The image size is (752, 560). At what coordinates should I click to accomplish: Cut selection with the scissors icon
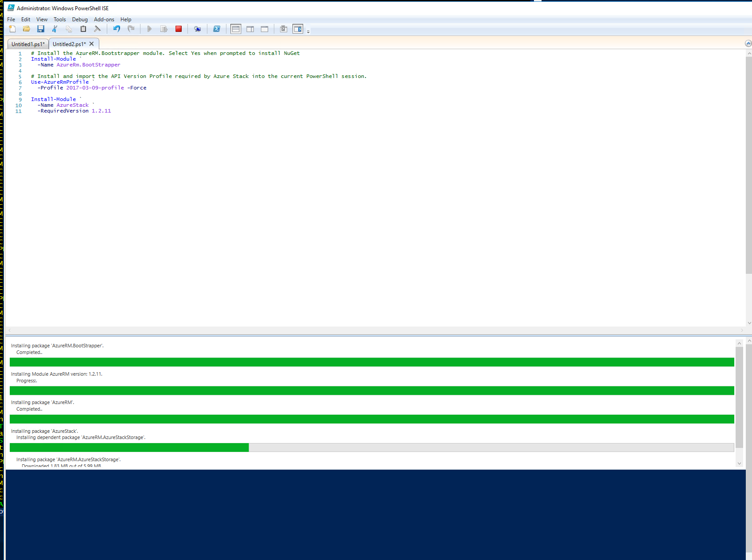pos(55,29)
